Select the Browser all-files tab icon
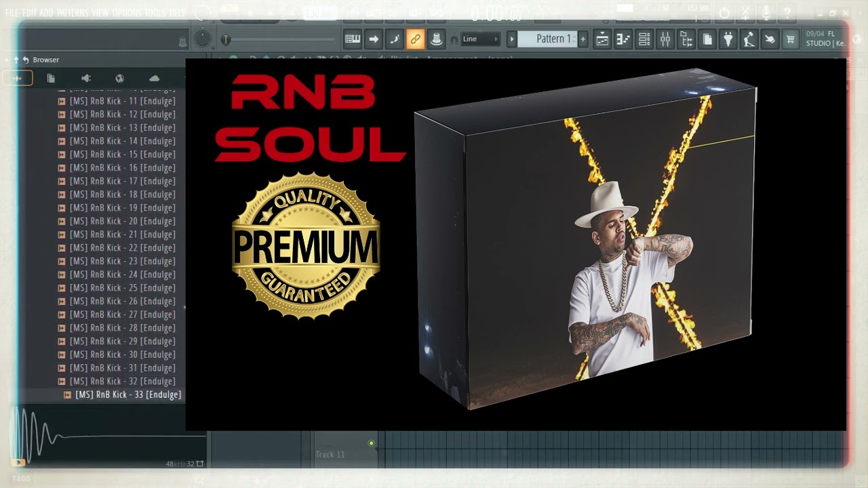The image size is (868, 488). tap(17, 79)
